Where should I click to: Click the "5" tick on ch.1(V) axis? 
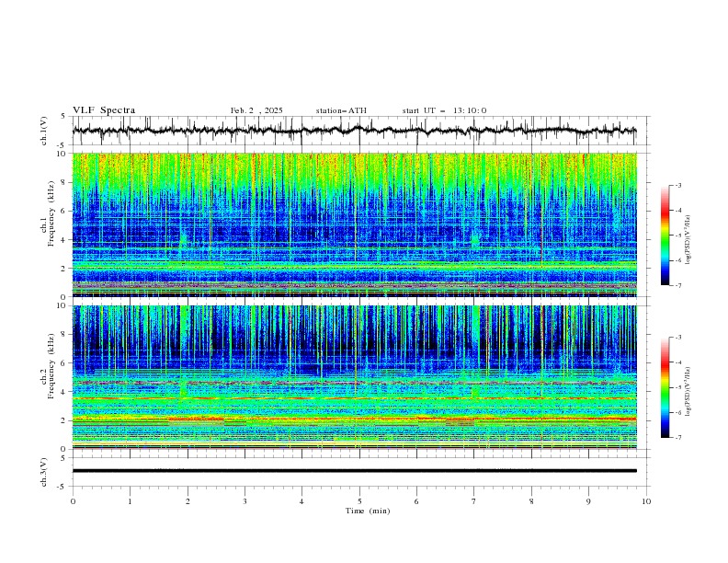(x=65, y=117)
